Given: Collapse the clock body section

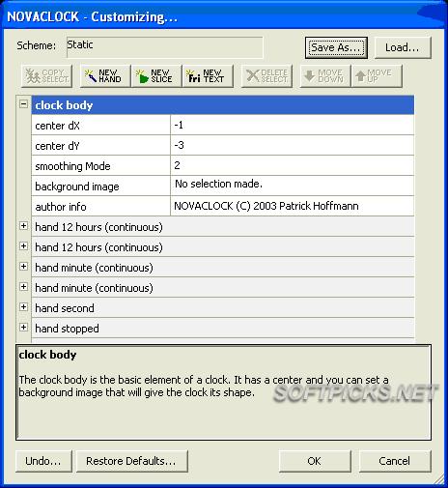Looking at the screenshot, I should [x=23, y=104].
